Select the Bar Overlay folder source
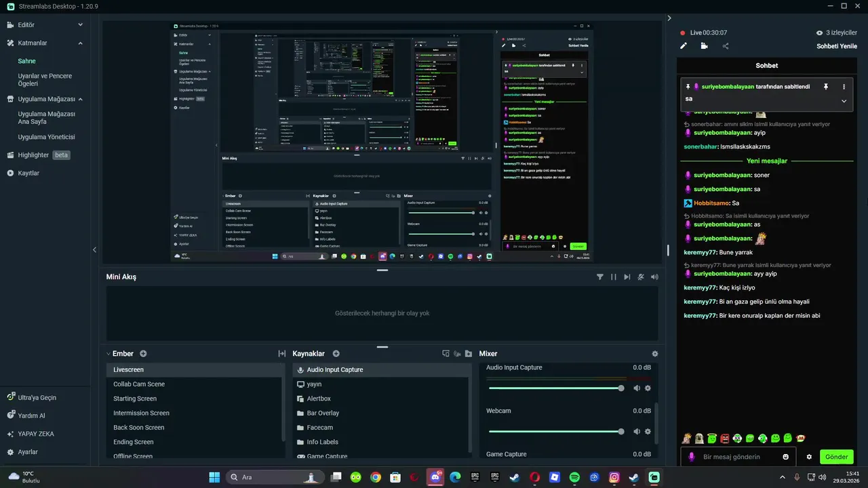868x488 pixels. coord(382,413)
